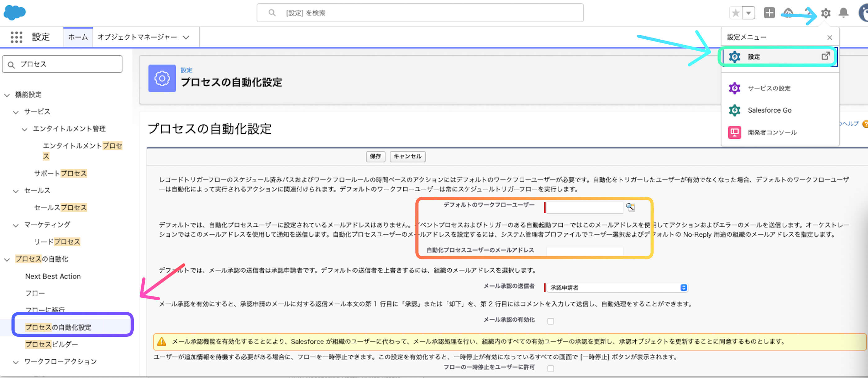The height and width of the screenshot is (378, 868).
Task: Click the [設定] を検索 global search box
Action: [420, 13]
